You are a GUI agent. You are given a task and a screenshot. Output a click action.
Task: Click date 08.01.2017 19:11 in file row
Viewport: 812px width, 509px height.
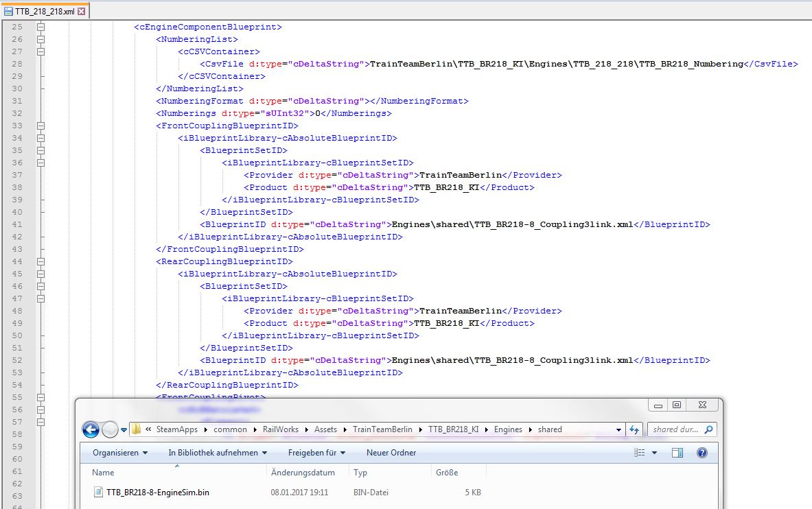[299, 493]
